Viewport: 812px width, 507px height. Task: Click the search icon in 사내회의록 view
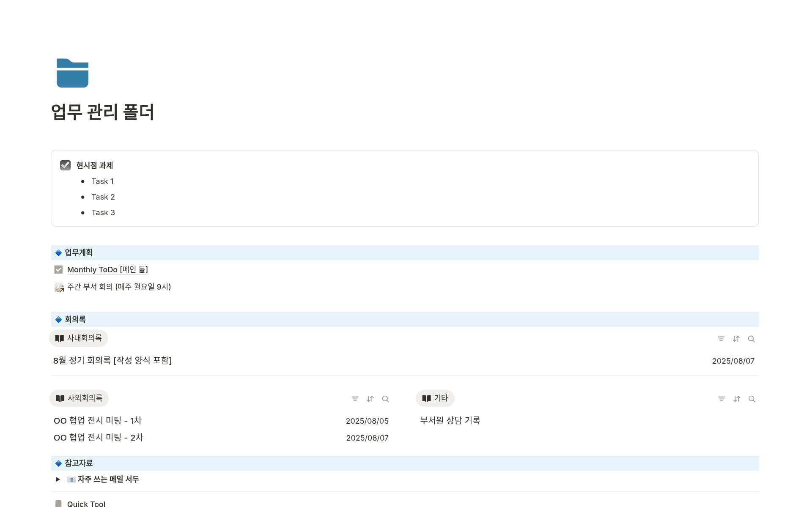752,339
